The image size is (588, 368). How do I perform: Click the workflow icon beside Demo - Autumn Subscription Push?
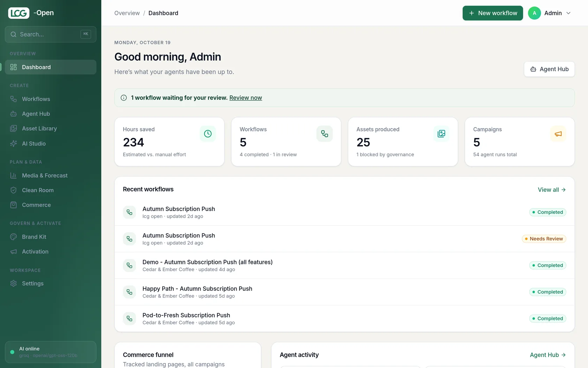point(129,265)
